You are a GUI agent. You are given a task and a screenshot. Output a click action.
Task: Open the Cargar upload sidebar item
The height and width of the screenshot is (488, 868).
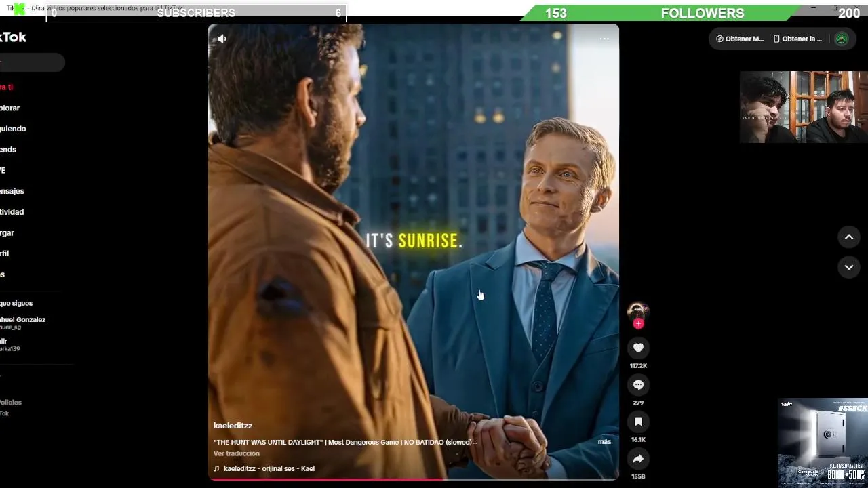7,232
